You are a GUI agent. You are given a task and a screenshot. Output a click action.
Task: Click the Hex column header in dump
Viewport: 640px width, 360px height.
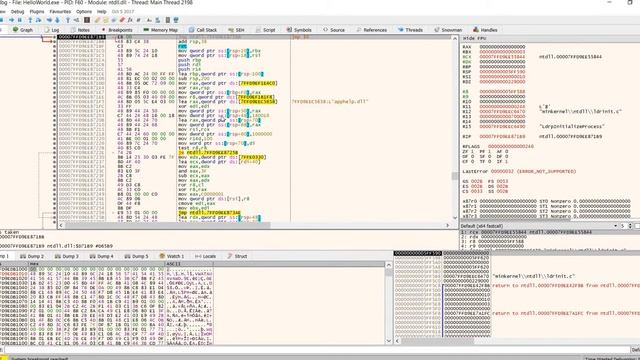click(96, 264)
